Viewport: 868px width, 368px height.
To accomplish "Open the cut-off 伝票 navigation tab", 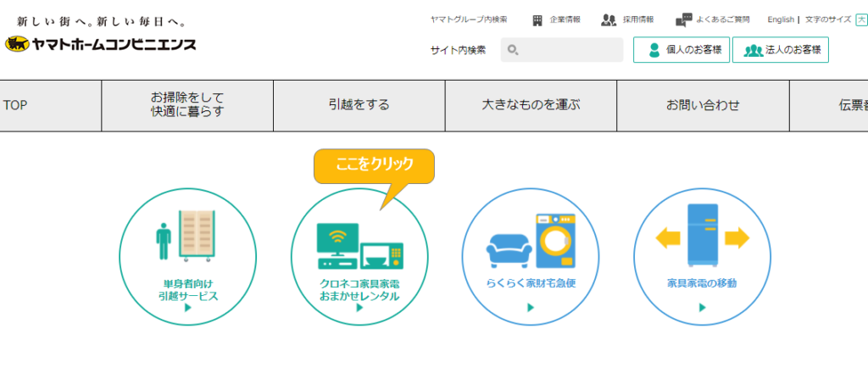I will [x=829, y=105].
